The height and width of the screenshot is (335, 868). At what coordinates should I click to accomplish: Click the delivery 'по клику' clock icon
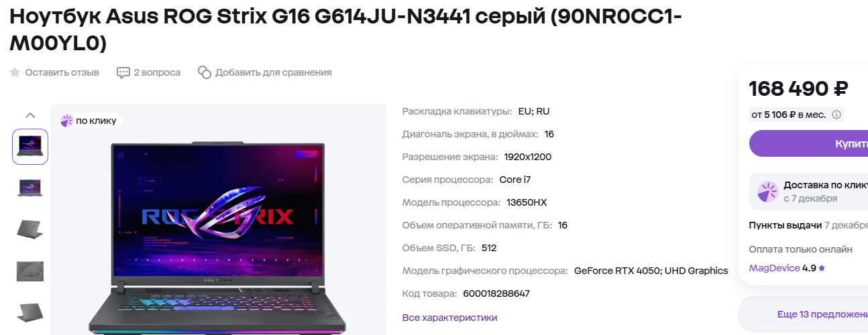767,192
